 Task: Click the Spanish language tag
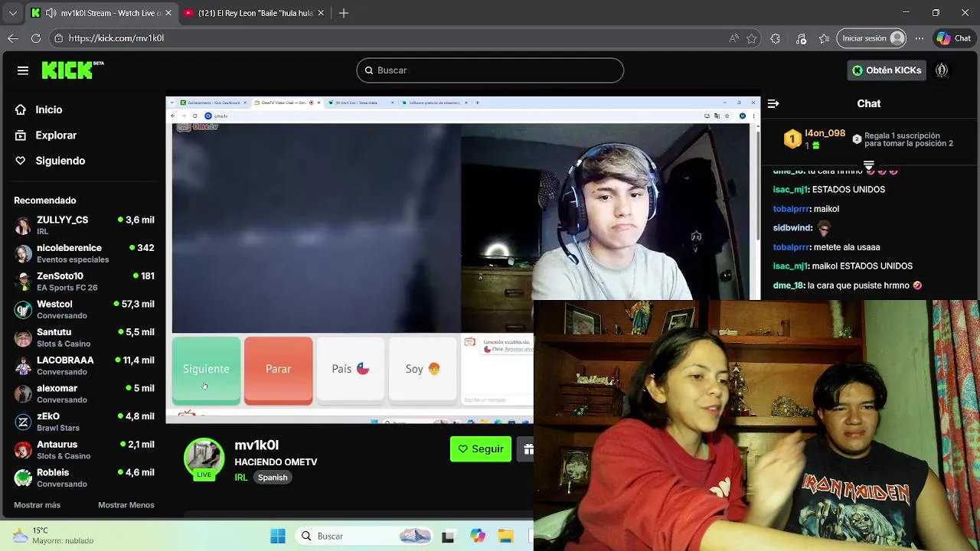[x=273, y=478]
